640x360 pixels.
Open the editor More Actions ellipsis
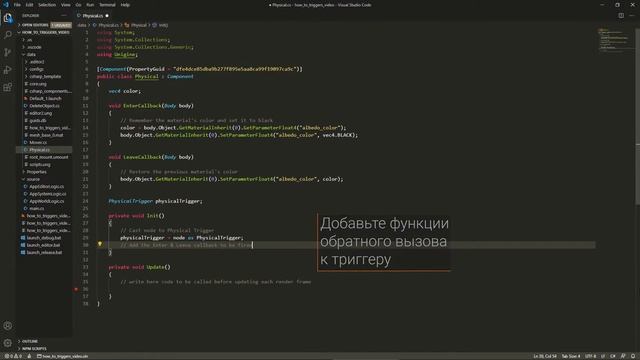coord(632,16)
